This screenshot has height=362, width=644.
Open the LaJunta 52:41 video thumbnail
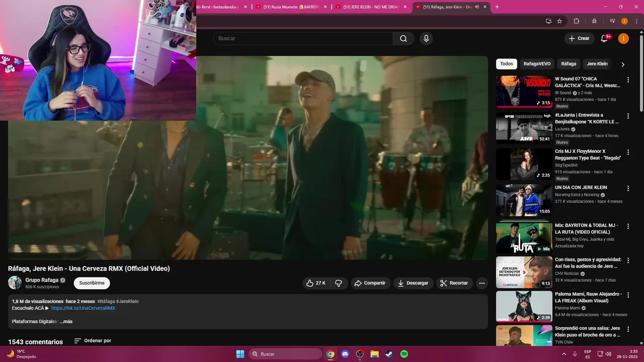(x=524, y=128)
